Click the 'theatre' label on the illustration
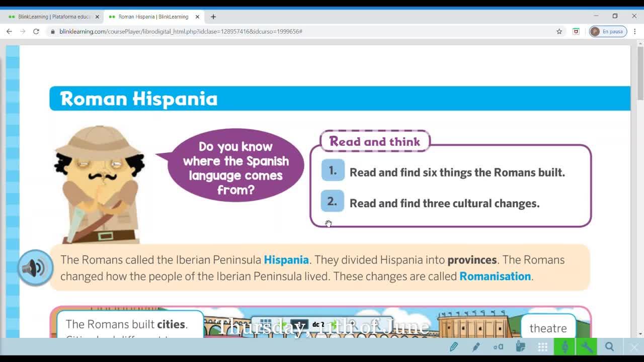This screenshot has width=644, height=362. (x=548, y=328)
